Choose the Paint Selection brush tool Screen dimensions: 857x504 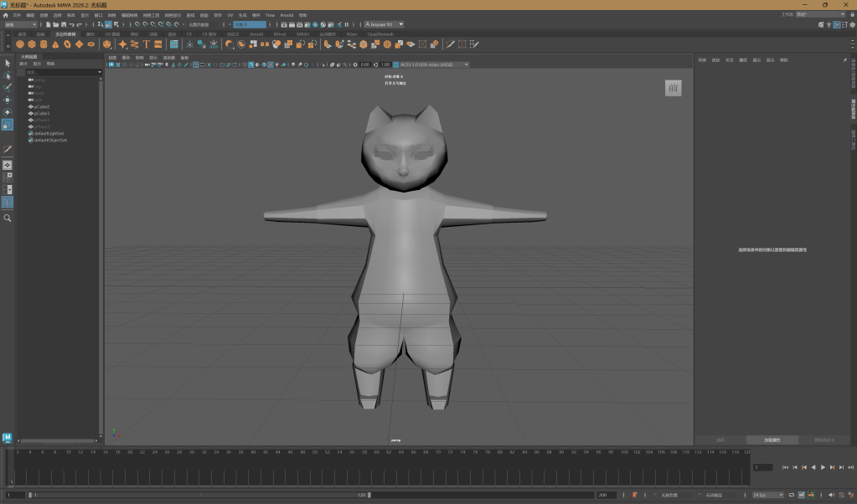(8, 87)
